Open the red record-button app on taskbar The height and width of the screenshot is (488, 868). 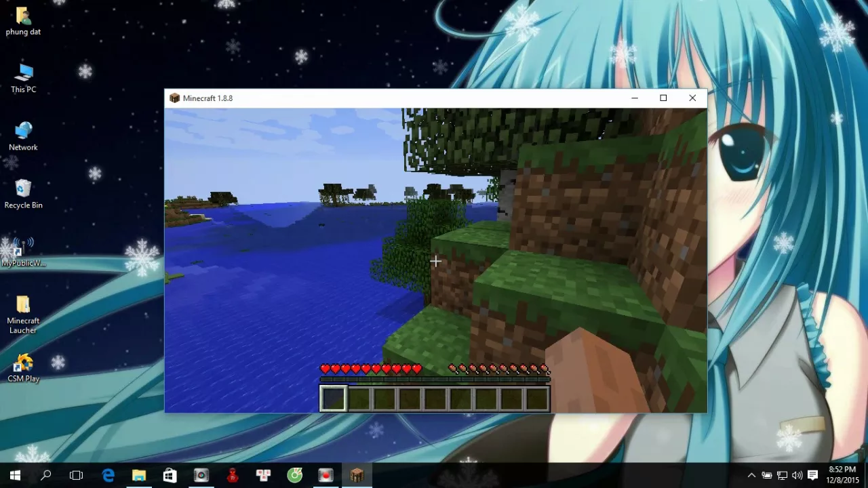point(326,476)
